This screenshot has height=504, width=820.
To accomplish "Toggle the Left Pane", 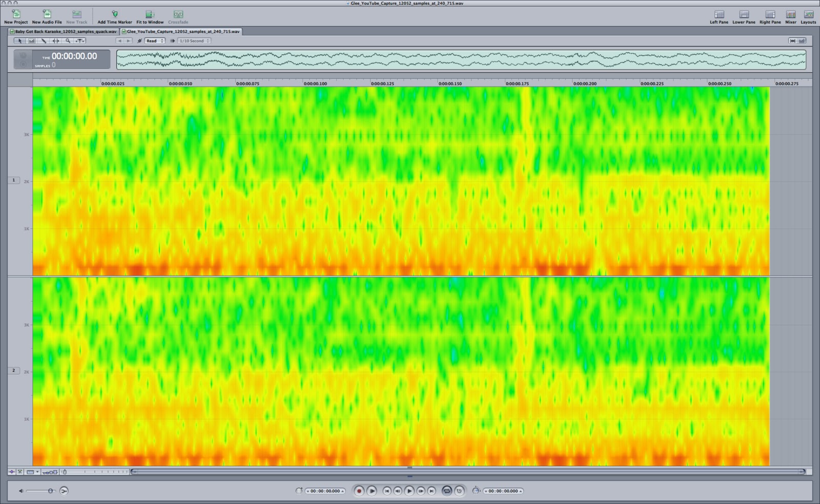I will coord(719,16).
